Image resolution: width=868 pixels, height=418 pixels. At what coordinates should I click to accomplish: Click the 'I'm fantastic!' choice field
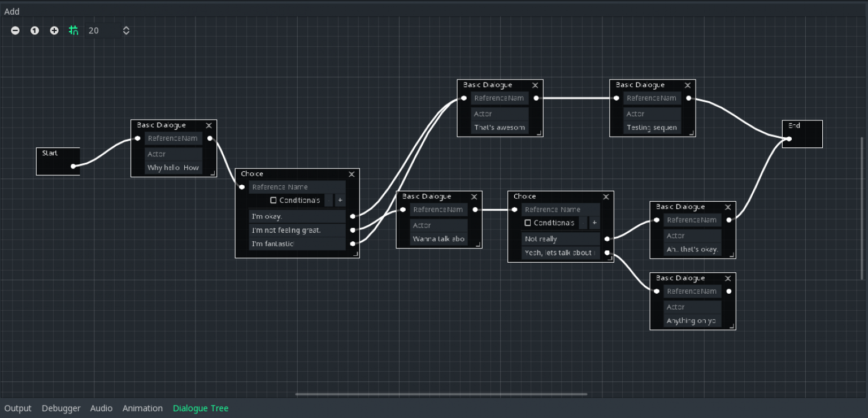(297, 244)
